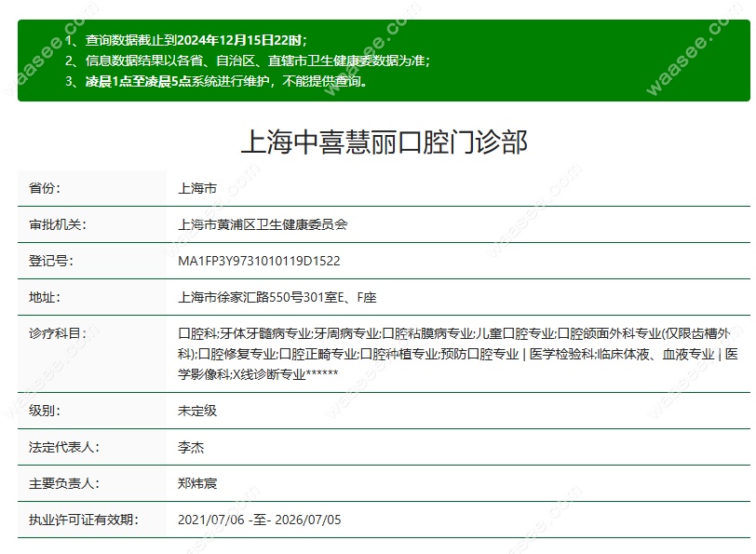Click the 级别 label
Screen dimensions: 756x554
[x=45, y=411]
